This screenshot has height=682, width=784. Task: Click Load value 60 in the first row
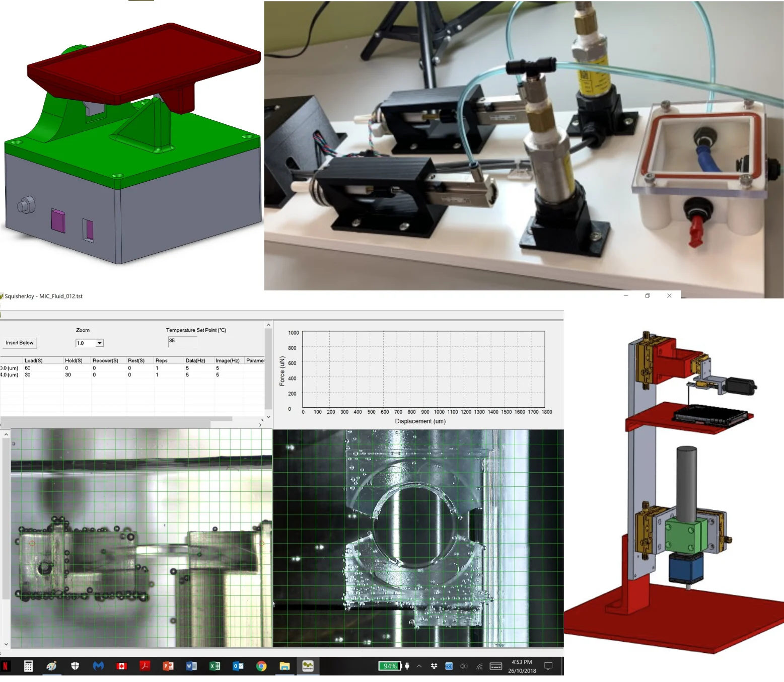tap(28, 368)
